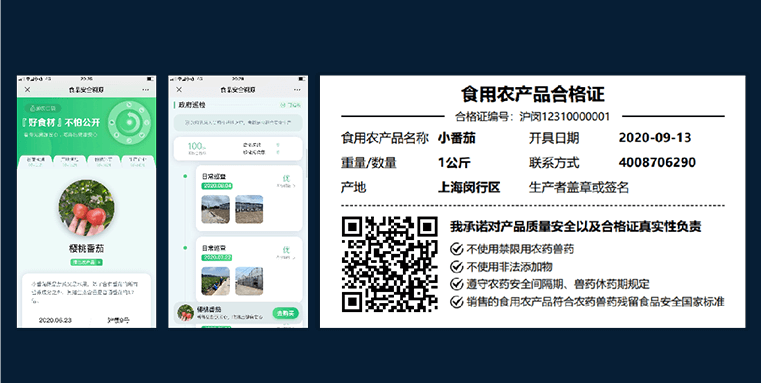The height and width of the screenshot is (383, 761).
Task: Click the QR code on the certificate
Action: point(390,264)
